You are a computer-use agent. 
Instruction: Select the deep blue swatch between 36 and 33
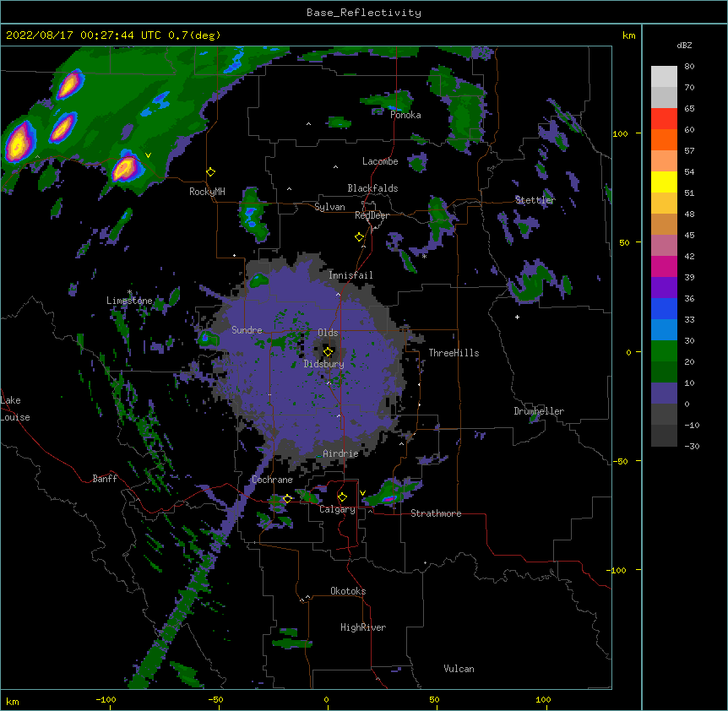(x=664, y=308)
